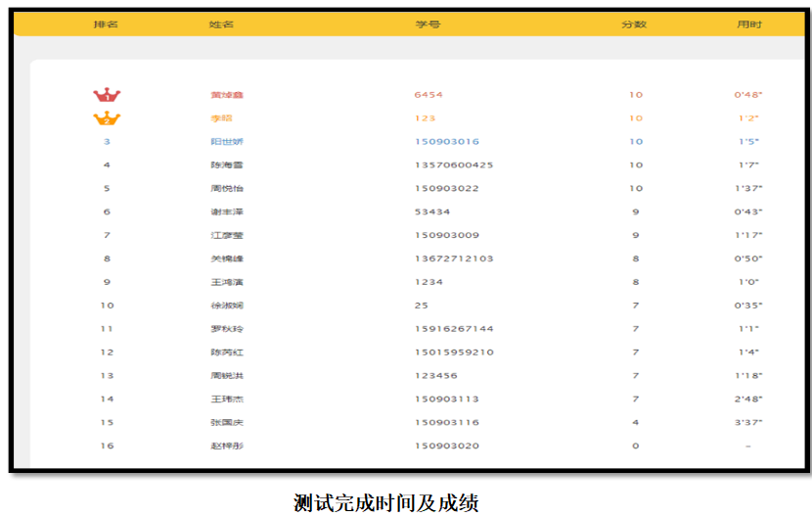The width and height of the screenshot is (812, 517).
Task: Click the red first-place crown icon
Action: 107,95
